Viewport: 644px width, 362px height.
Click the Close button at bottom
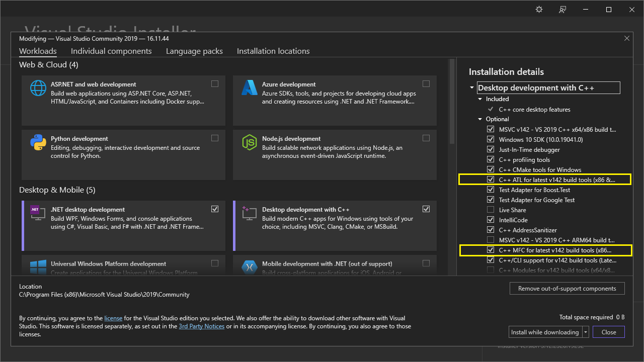609,332
